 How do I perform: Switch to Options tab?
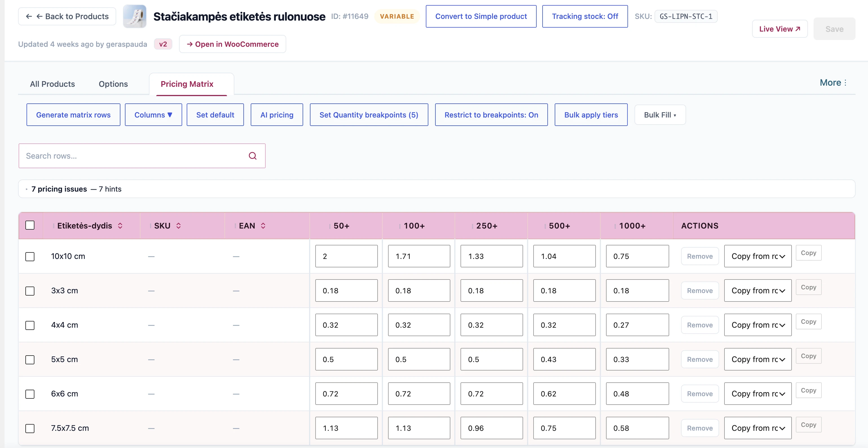tap(113, 84)
